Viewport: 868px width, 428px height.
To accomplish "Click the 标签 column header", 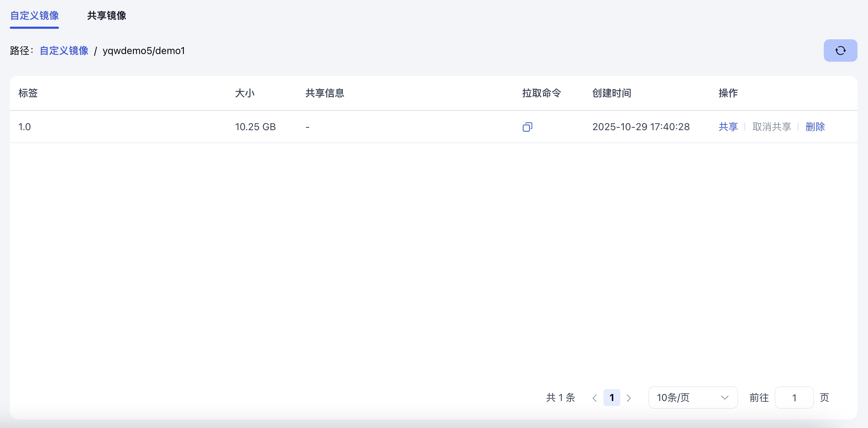I will tap(28, 93).
